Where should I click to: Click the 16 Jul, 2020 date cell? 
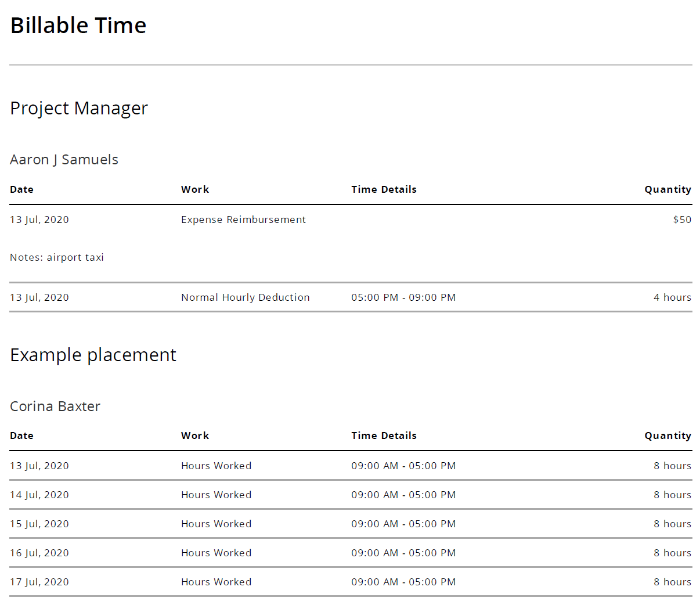click(x=39, y=553)
